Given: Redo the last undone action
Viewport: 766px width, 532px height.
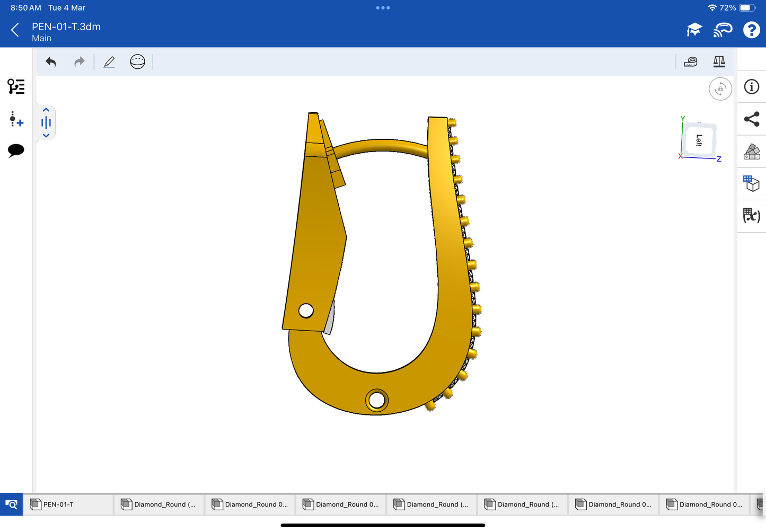Looking at the screenshot, I should pos(79,62).
